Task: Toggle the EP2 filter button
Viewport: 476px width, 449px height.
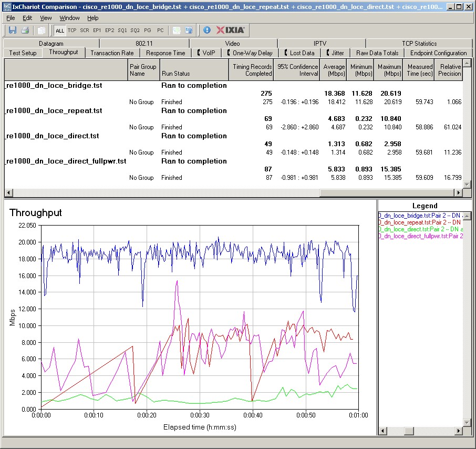Action: pyautogui.click(x=110, y=30)
